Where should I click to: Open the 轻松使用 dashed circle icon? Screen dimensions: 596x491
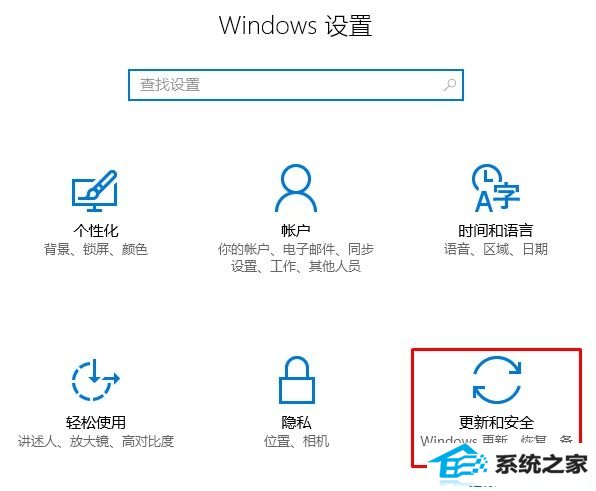95,379
